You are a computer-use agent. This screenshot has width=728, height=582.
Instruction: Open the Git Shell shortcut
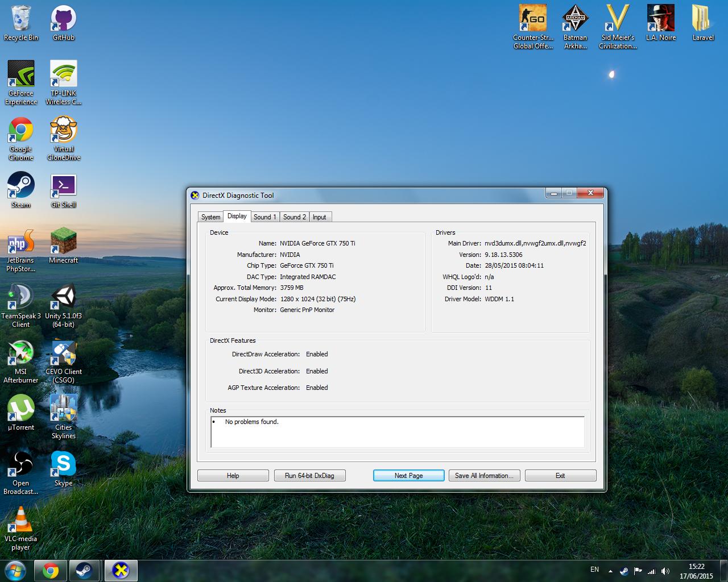pos(64,190)
